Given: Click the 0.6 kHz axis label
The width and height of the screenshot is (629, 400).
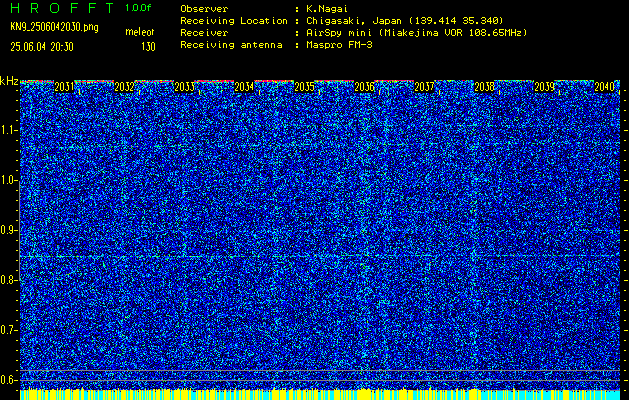Looking at the screenshot, I should click(8, 380).
